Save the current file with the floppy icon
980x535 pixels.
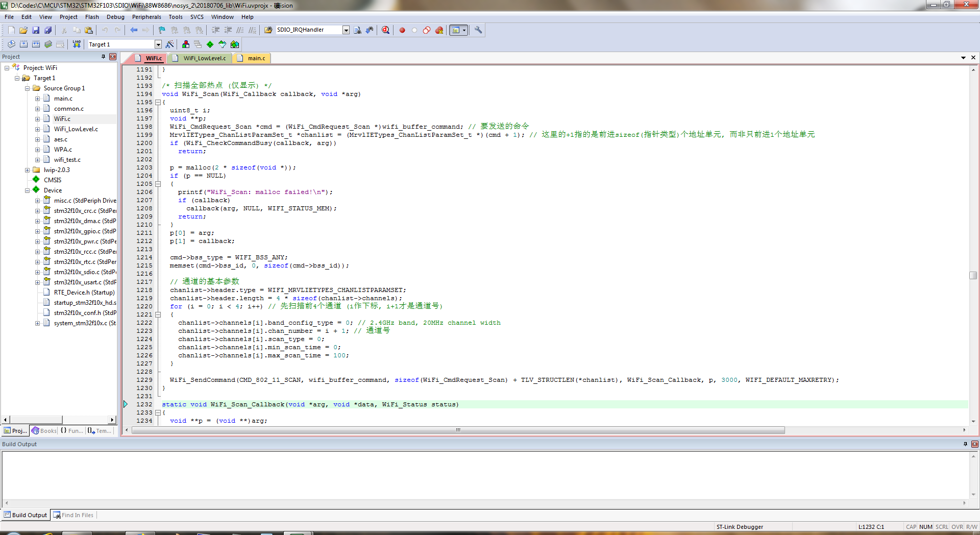pos(36,30)
